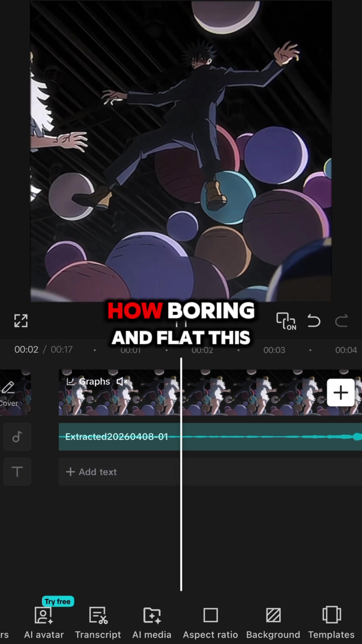
Task: Tap the total duration 00:17 readout
Action: (62, 350)
